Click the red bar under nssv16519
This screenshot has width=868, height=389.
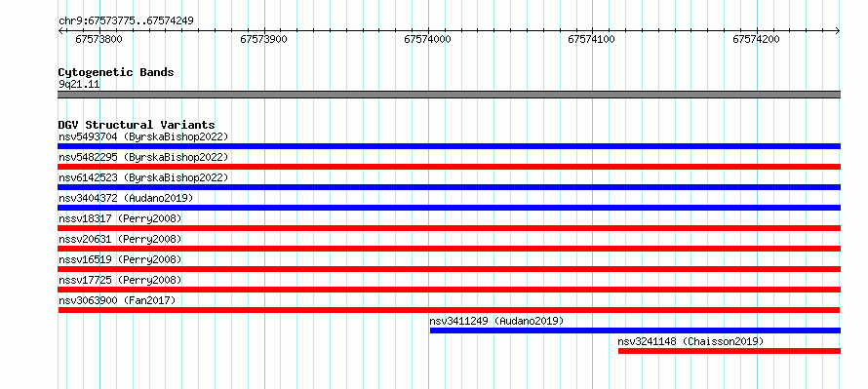coord(449,269)
